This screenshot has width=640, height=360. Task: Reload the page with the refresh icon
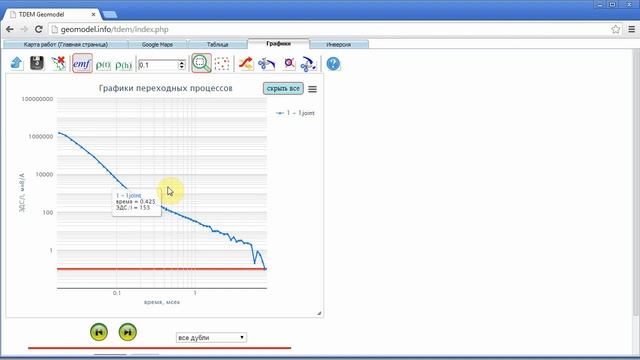(38, 29)
